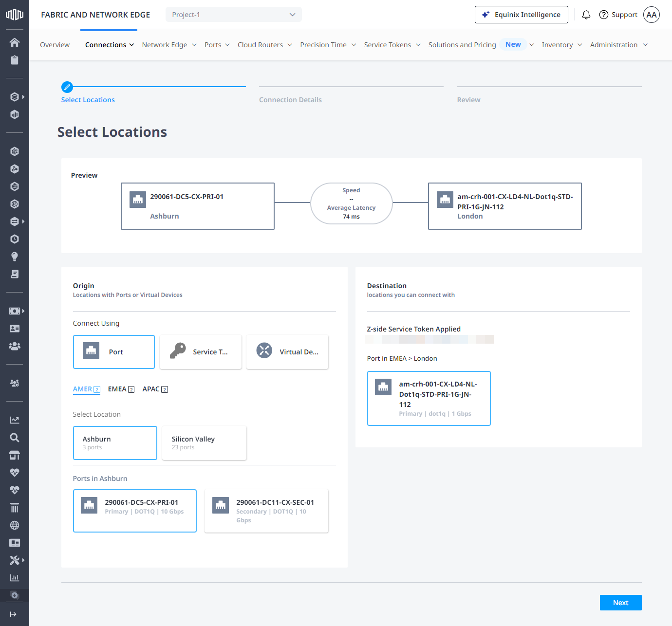Viewport: 672px width, 626px height.
Task: Open the trending line chart sidebar icon
Action: [15, 420]
